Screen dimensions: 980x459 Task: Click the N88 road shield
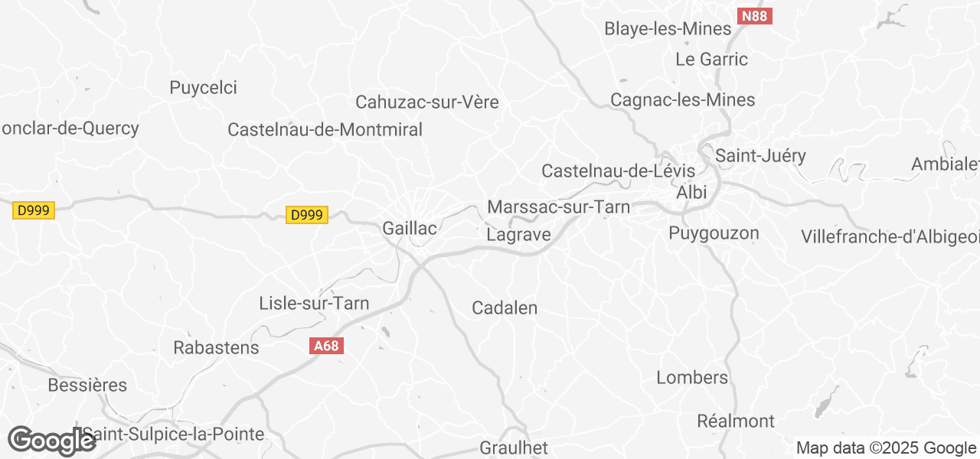pyautogui.click(x=755, y=15)
